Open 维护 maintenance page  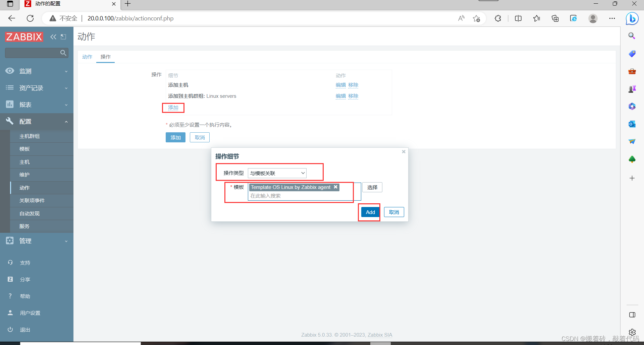point(24,175)
